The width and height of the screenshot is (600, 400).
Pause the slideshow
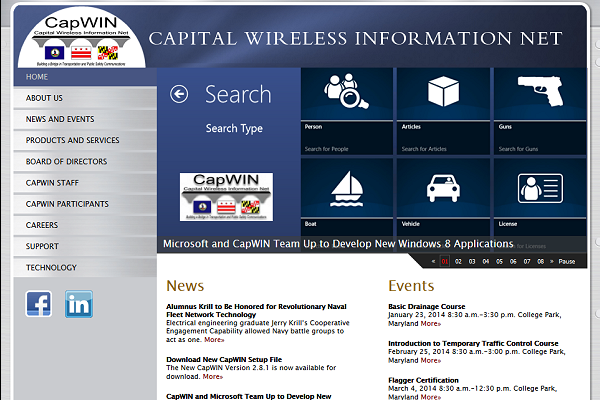[567, 261]
